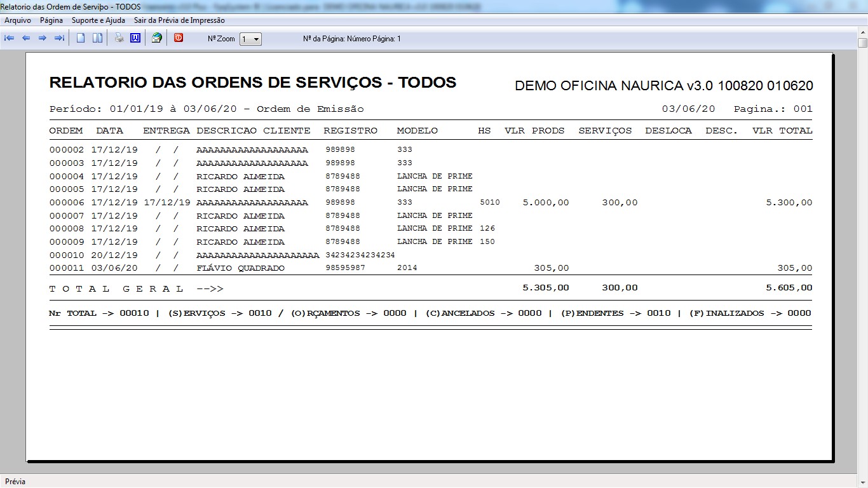868x488 pixels.
Task: Click LANCHA DE PRIME in order 000005 row
Action: [x=435, y=189]
